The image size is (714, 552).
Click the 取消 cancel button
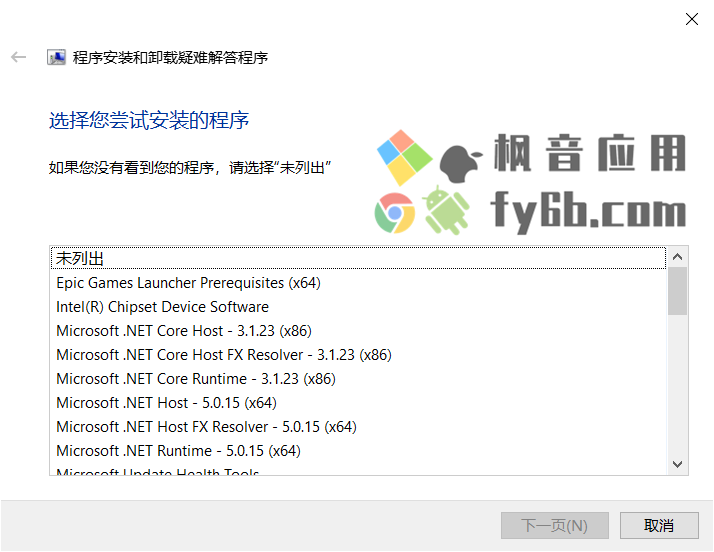tap(659, 526)
